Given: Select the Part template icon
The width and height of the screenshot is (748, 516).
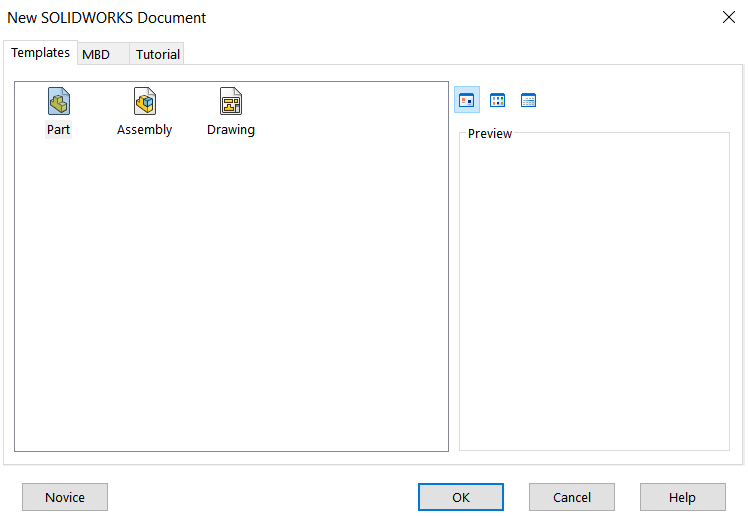Looking at the screenshot, I should tap(58, 102).
